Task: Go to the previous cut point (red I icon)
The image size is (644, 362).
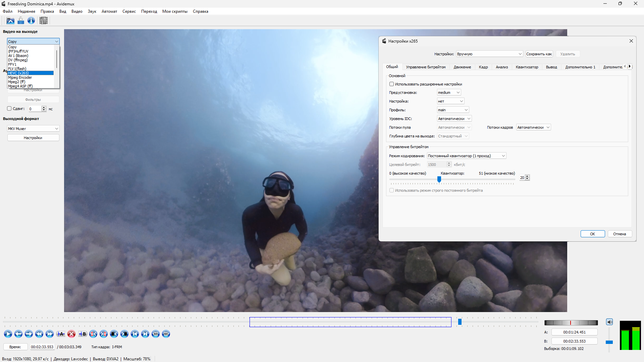Action: (93, 334)
